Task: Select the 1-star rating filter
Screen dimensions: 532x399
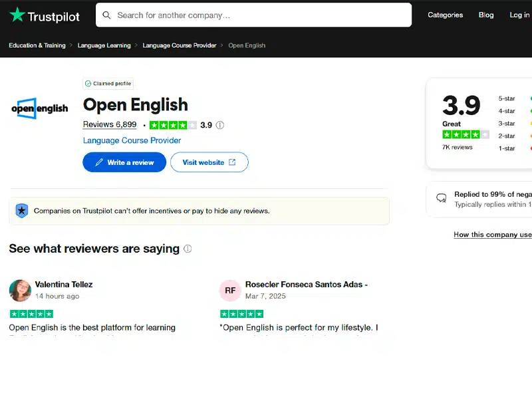Action: click(x=507, y=148)
